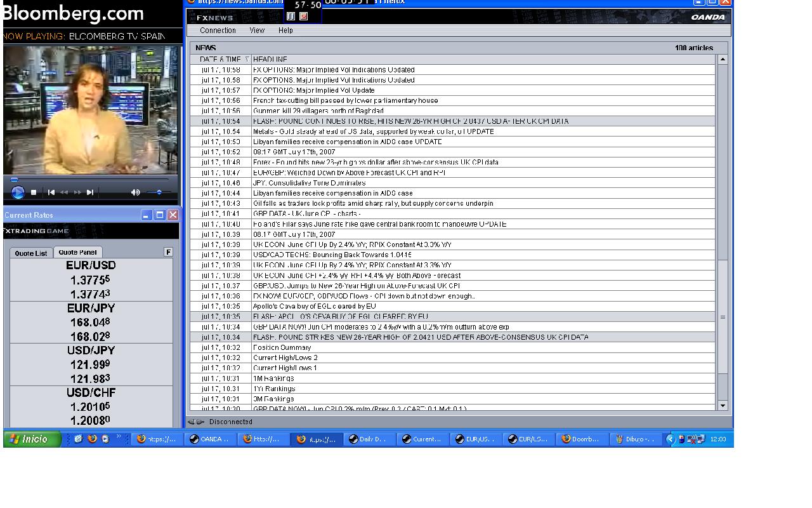Skip to next track in media player
This screenshot has height=508, width=812.
tap(90, 192)
